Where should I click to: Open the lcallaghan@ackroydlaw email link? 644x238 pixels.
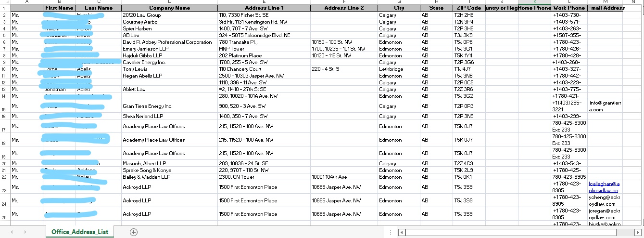tap(605, 187)
